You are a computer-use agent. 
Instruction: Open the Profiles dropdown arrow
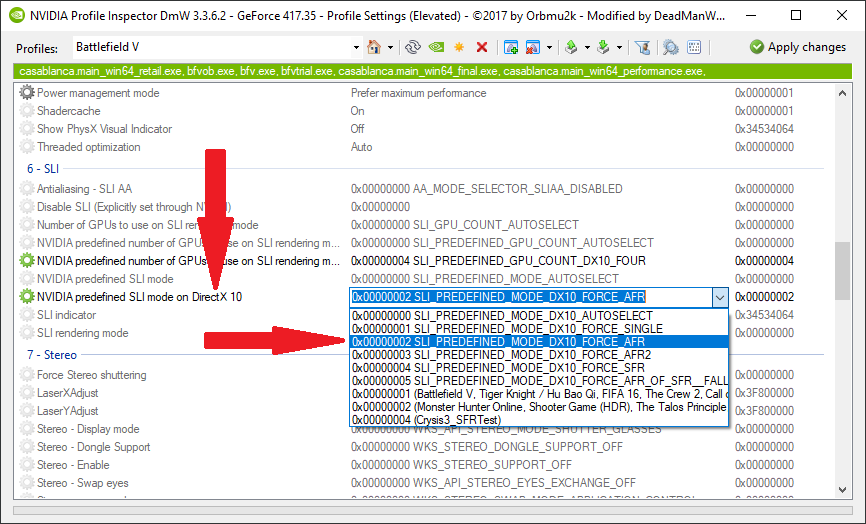[x=356, y=48]
